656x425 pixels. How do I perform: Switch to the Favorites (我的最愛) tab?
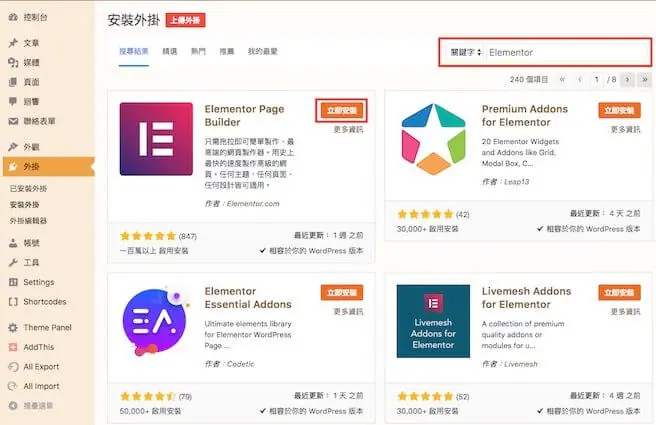coord(263,51)
